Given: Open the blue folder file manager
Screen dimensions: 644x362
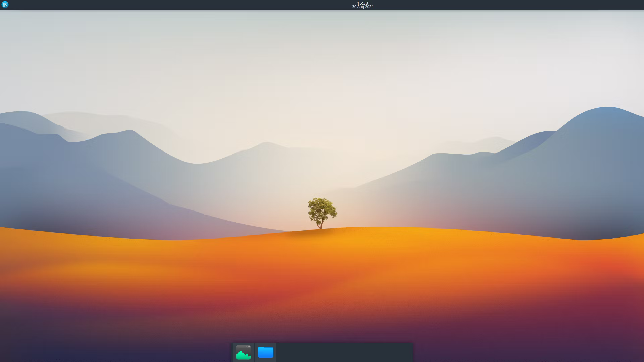Looking at the screenshot, I should pyautogui.click(x=266, y=352).
